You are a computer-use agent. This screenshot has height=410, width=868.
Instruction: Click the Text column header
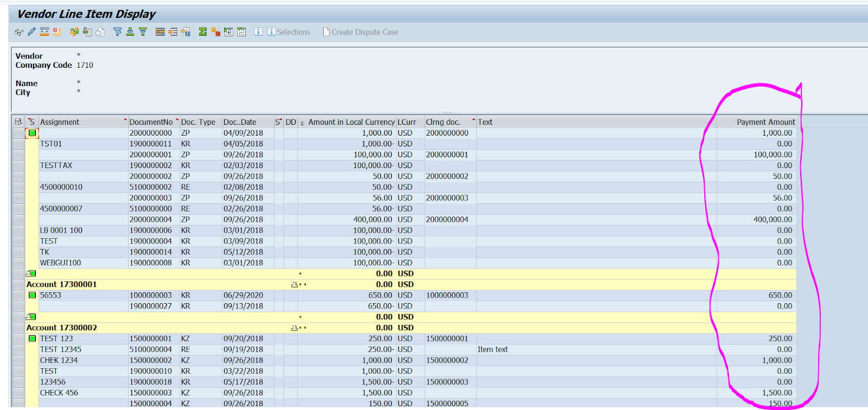(596, 122)
